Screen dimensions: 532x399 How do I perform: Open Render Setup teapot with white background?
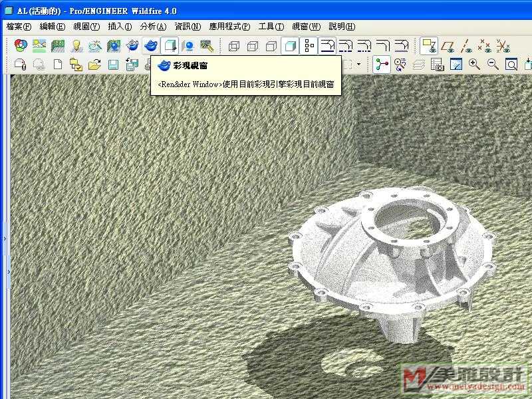click(x=132, y=45)
